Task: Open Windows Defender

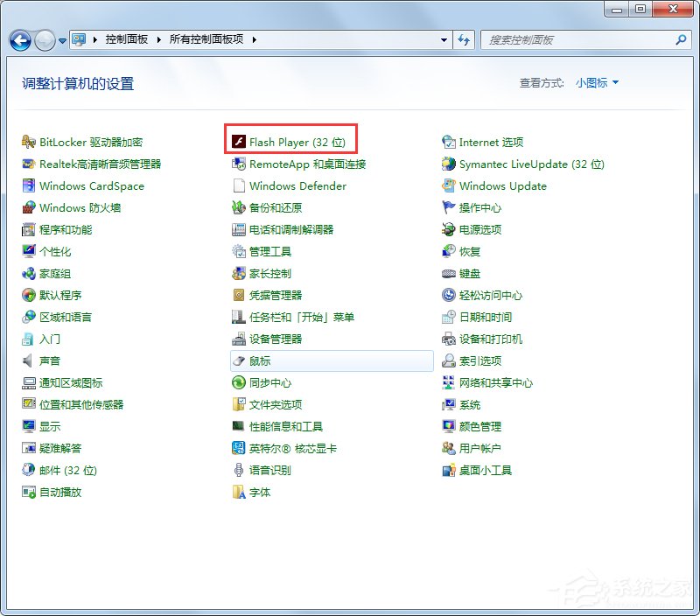Action: click(297, 185)
